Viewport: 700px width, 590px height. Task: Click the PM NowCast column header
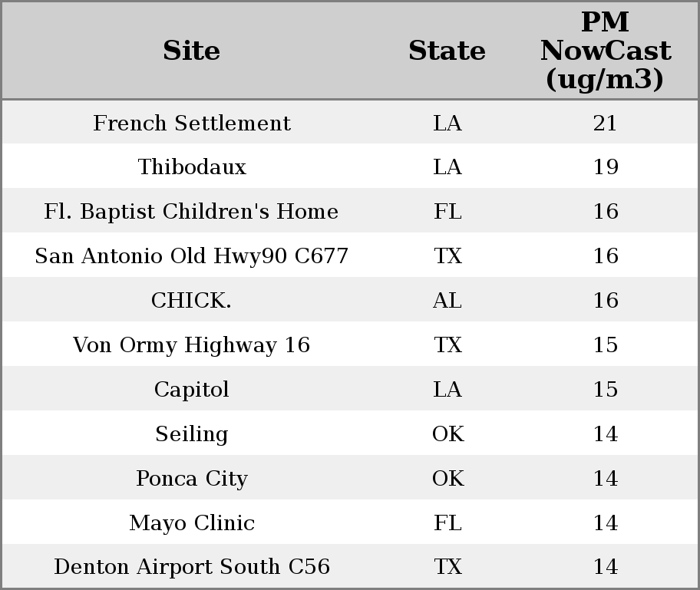pyautogui.click(x=605, y=51)
